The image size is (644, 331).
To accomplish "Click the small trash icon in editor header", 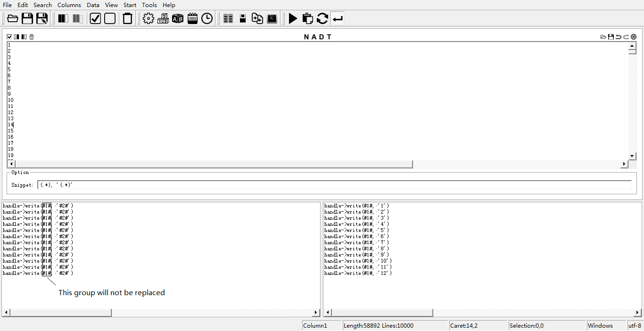I will click(32, 37).
